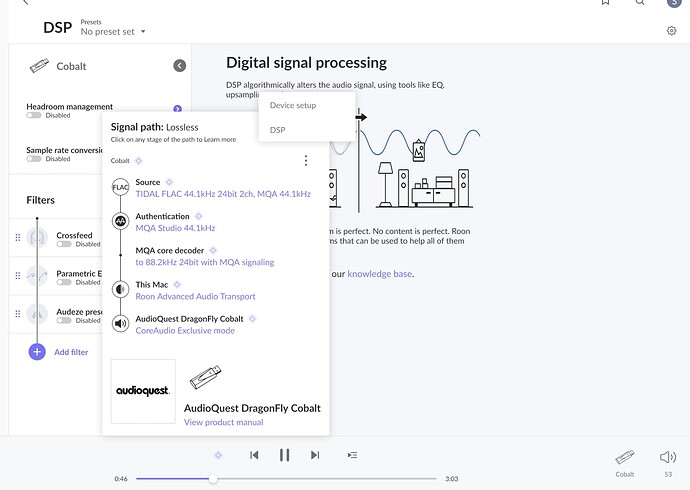Pause playback
Image resolution: width=690 pixels, height=490 pixels.
tap(285, 455)
